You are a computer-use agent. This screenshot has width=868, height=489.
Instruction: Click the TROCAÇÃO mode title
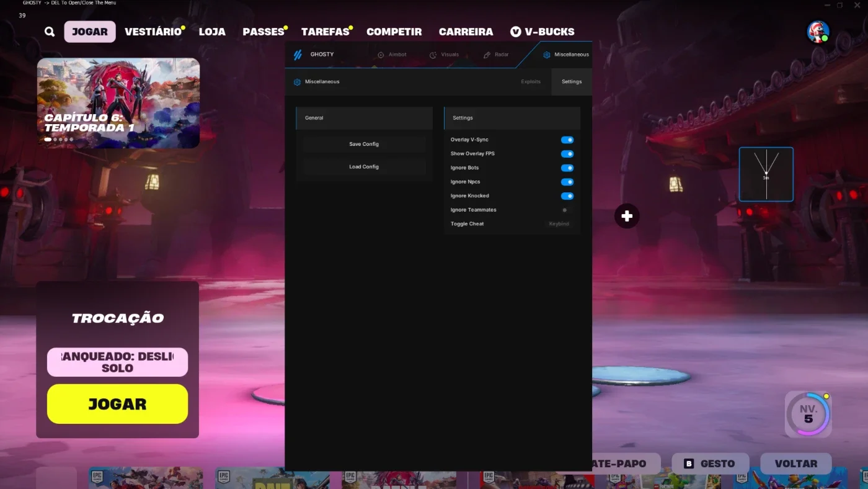118,318
